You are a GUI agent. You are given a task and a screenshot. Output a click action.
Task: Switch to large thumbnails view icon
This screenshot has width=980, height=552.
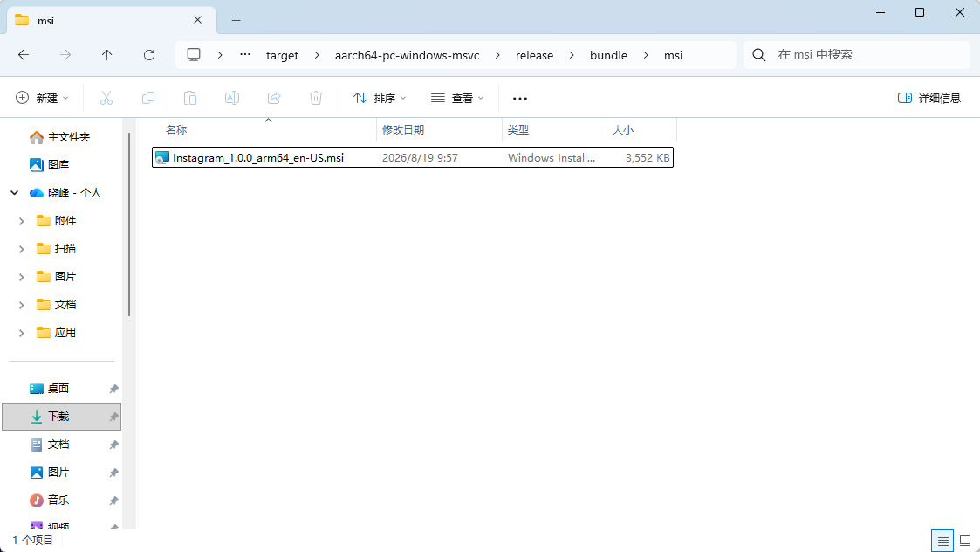coord(965,541)
